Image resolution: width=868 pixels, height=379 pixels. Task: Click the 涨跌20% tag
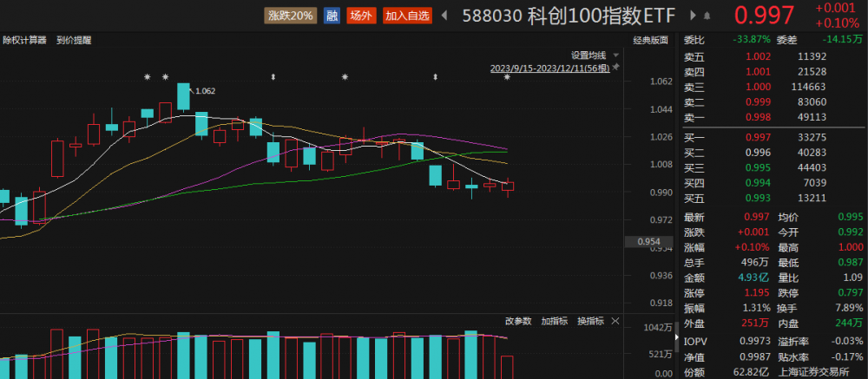[x=291, y=16]
